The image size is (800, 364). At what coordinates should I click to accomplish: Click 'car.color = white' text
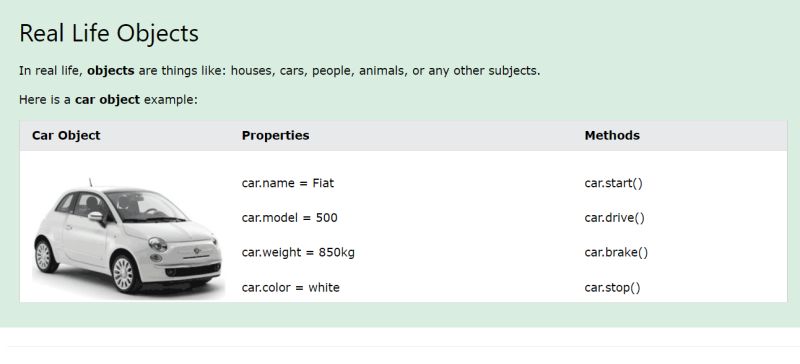[291, 287]
